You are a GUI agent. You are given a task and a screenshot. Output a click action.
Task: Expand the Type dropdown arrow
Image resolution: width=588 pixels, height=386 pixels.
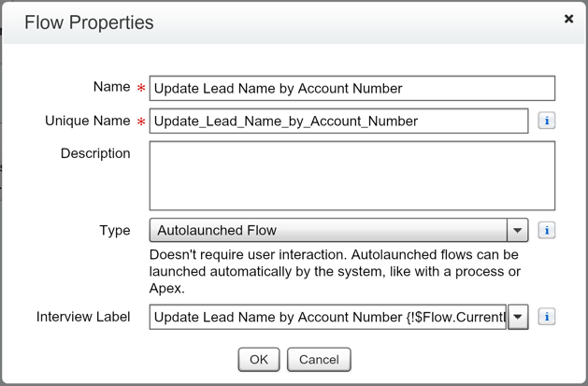point(518,230)
